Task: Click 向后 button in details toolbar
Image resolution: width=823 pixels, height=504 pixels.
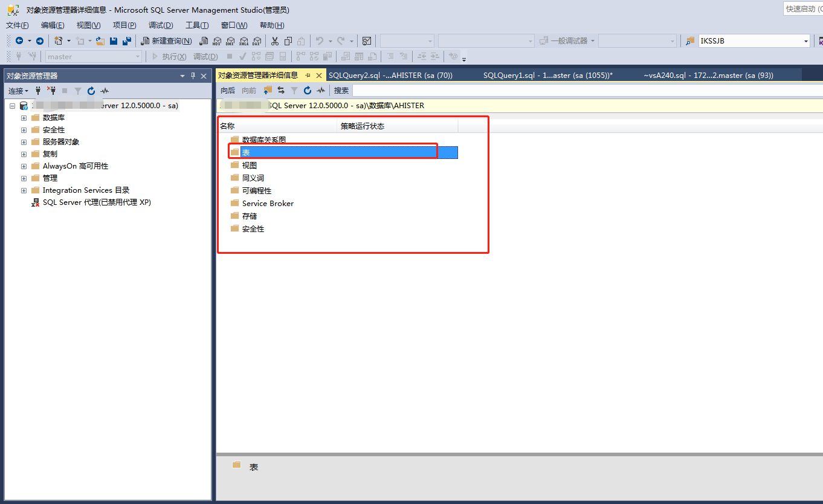Action: coord(228,91)
